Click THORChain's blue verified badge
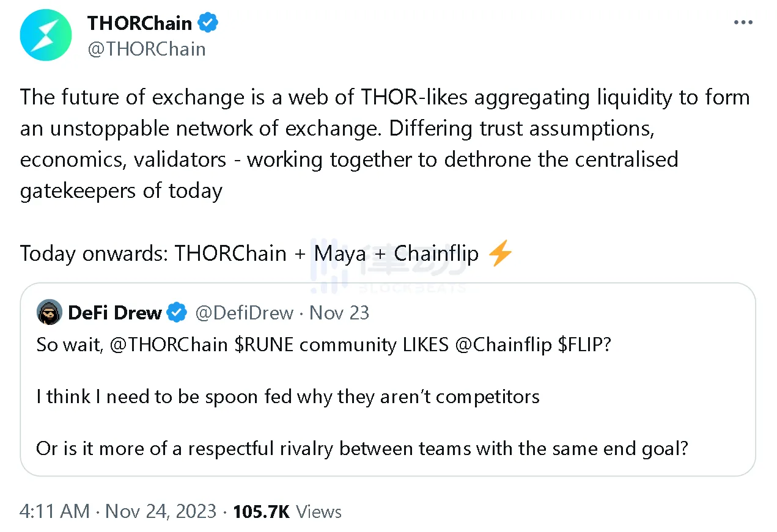Image resolution: width=777 pixels, height=532 pixels. pos(209,23)
